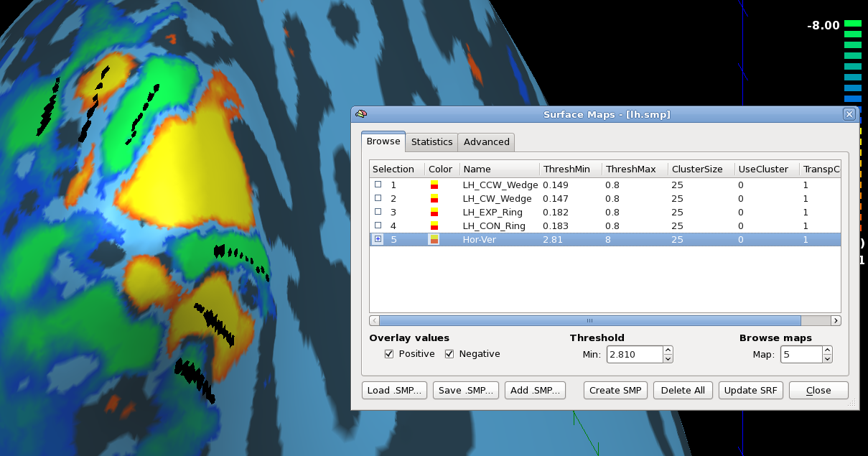Click the left arrow of the map list scrollbar
868x456 pixels.
pos(373,320)
